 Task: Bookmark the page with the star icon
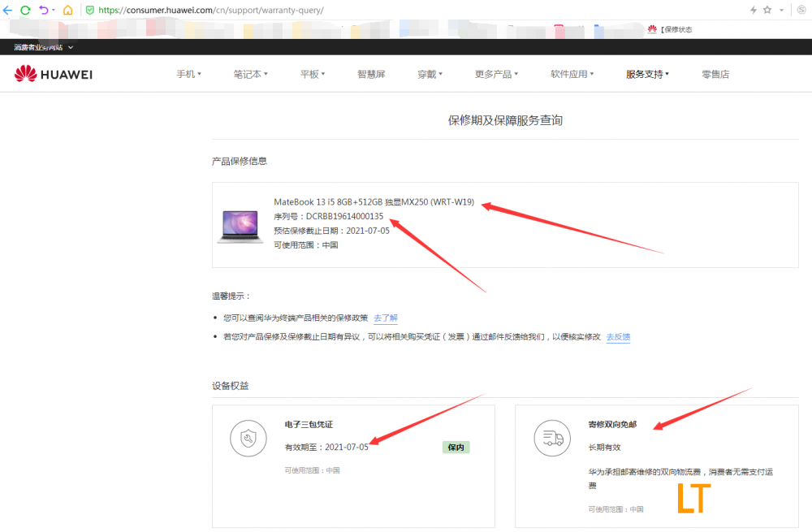coord(767,10)
